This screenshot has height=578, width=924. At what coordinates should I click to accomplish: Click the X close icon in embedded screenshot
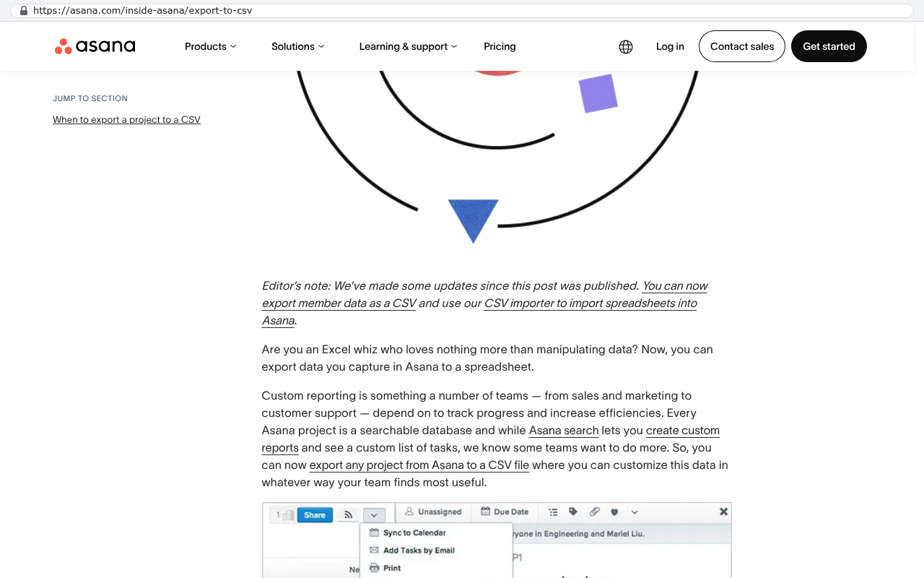(723, 512)
